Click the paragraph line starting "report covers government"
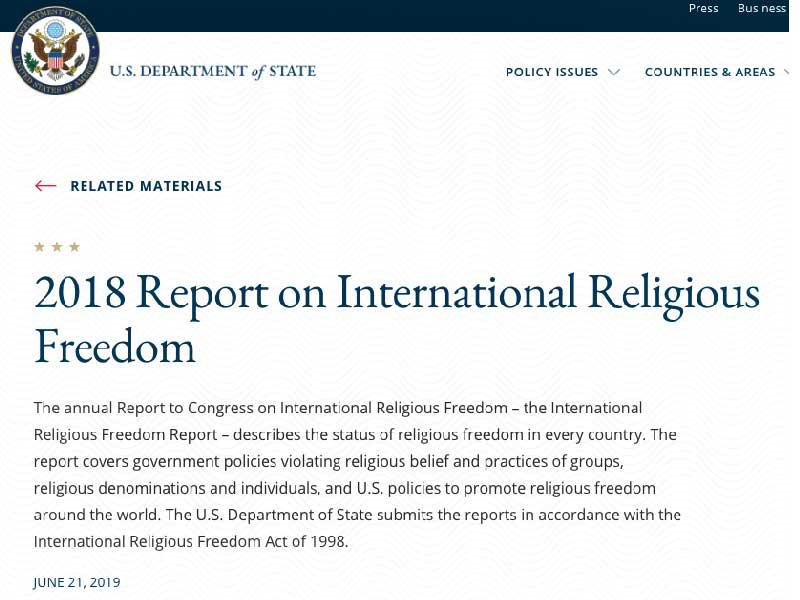 [x=328, y=462]
